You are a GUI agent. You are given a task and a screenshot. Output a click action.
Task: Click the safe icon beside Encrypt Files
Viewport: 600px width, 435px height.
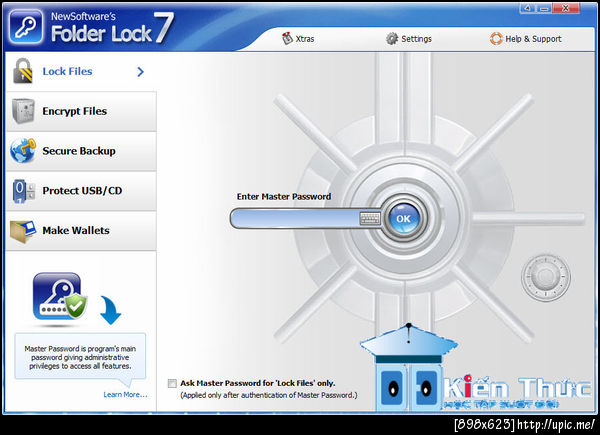click(x=23, y=111)
